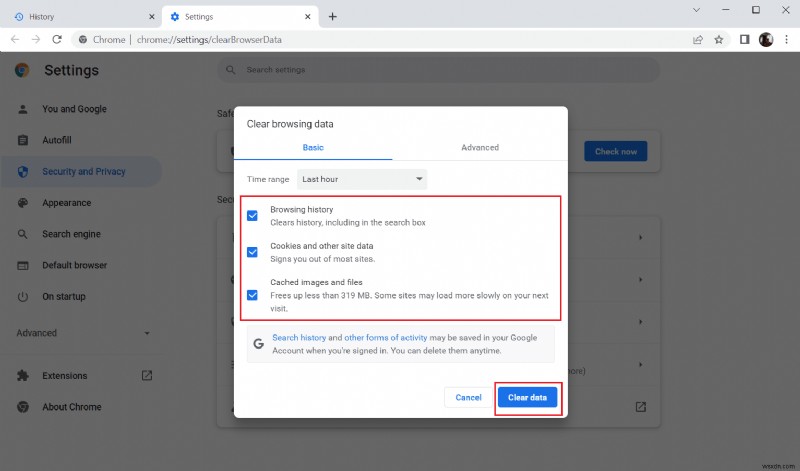Open a new tab with plus button
Viewport: 800px width, 471px height.
[333, 16]
